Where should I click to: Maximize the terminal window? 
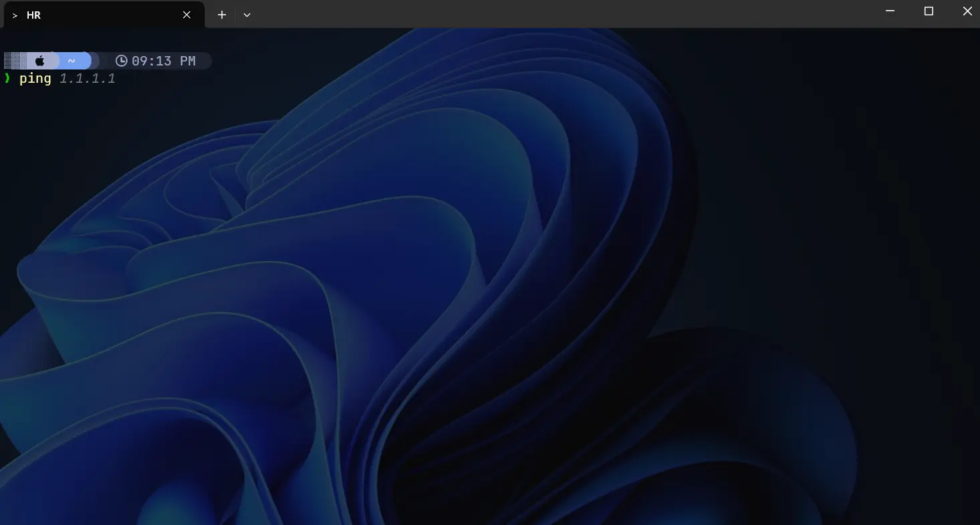point(929,11)
